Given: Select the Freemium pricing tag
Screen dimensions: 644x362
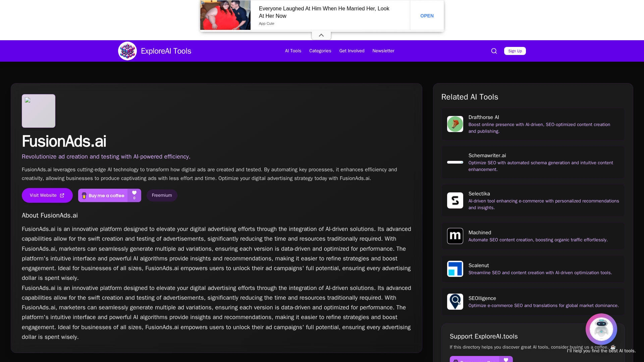Looking at the screenshot, I should [x=162, y=195].
